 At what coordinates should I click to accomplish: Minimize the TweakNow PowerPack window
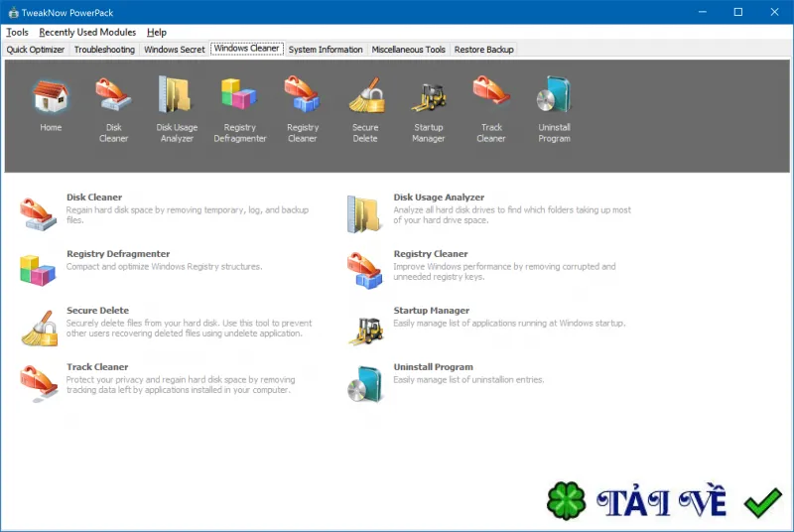pyautogui.click(x=703, y=12)
